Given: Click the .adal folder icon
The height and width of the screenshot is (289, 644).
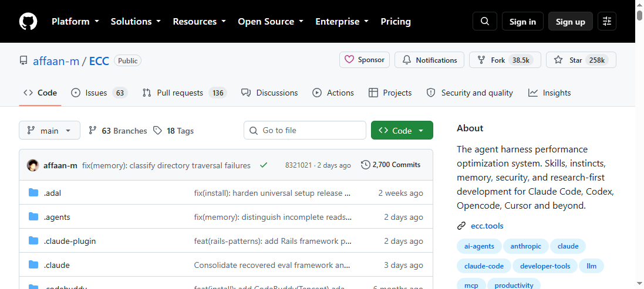Looking at the screenshot, I should 33,193.
